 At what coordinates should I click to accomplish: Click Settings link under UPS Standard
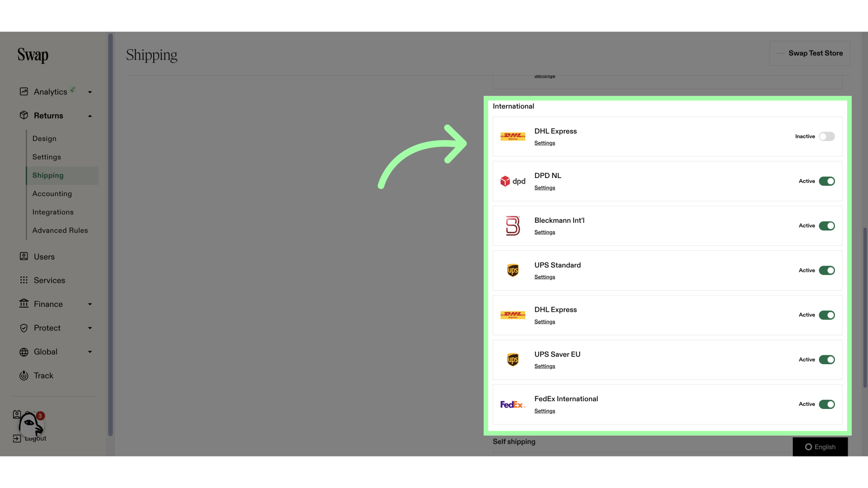pos(544,277)
